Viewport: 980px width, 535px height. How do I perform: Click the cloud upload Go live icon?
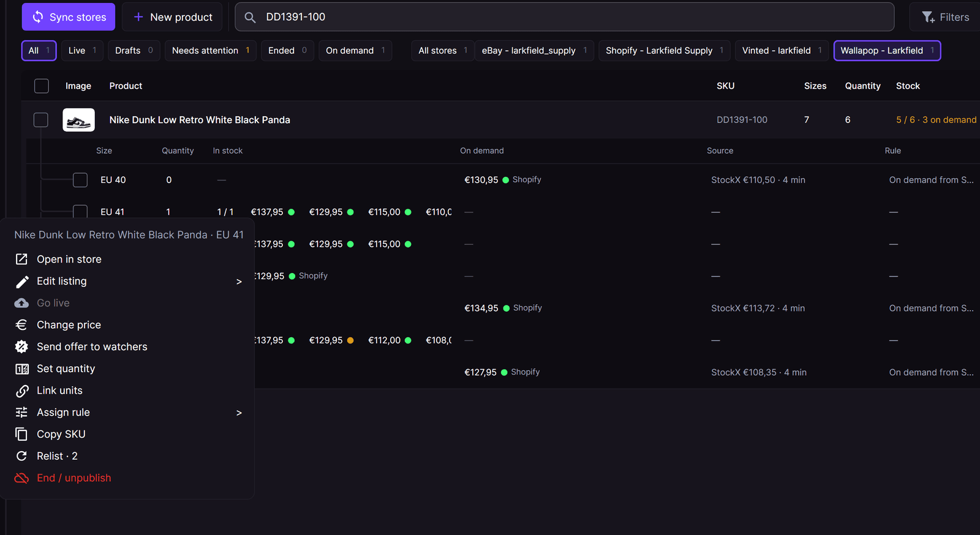pos(21,303)
